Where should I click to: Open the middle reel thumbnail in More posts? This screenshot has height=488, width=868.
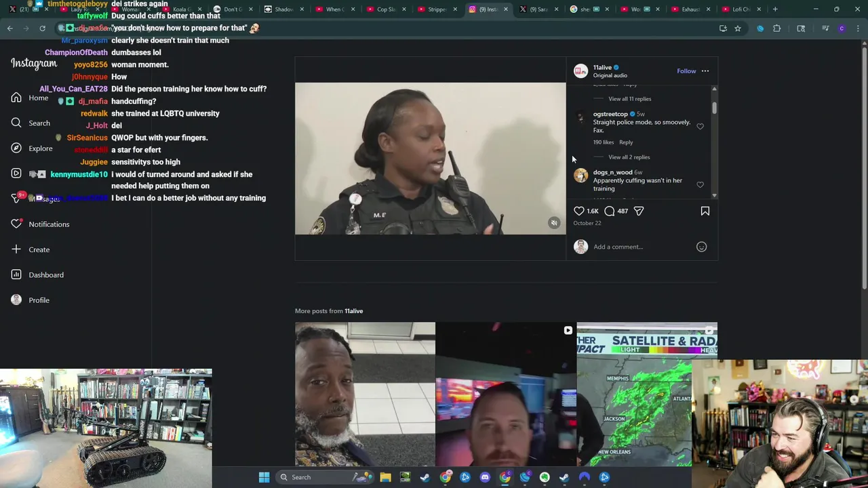pyautogui.click(x=506, y=394)
